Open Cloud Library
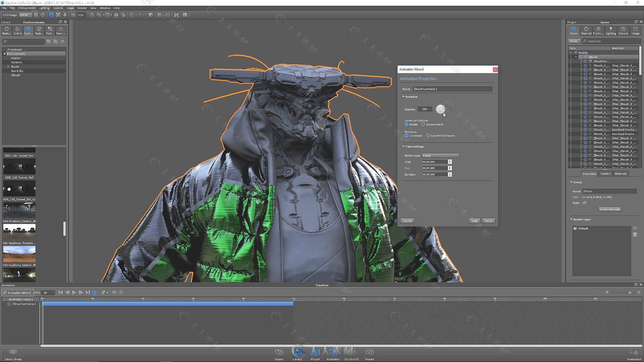 pos(13,354)
